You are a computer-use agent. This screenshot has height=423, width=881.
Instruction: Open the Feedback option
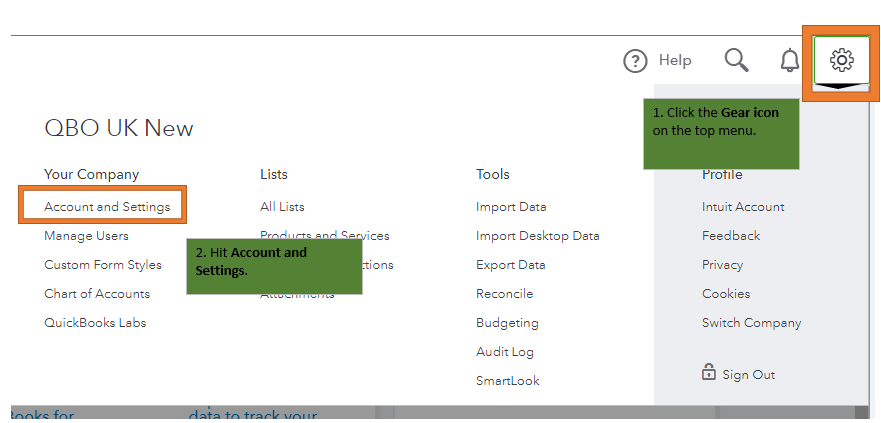click(731, 236)
